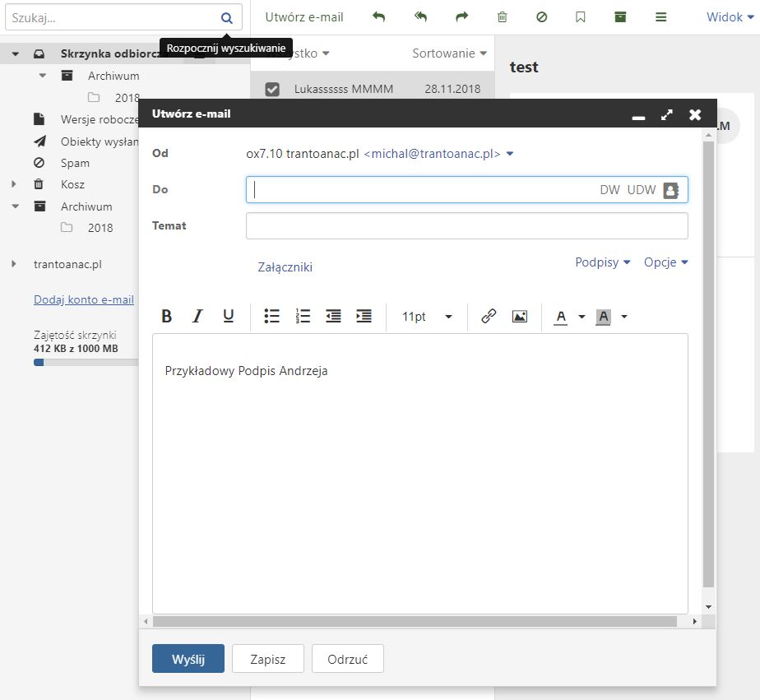Open the hamburger more-actions menu
The width and height of the screenshot is (760, 700).
[x=660, y=17]
